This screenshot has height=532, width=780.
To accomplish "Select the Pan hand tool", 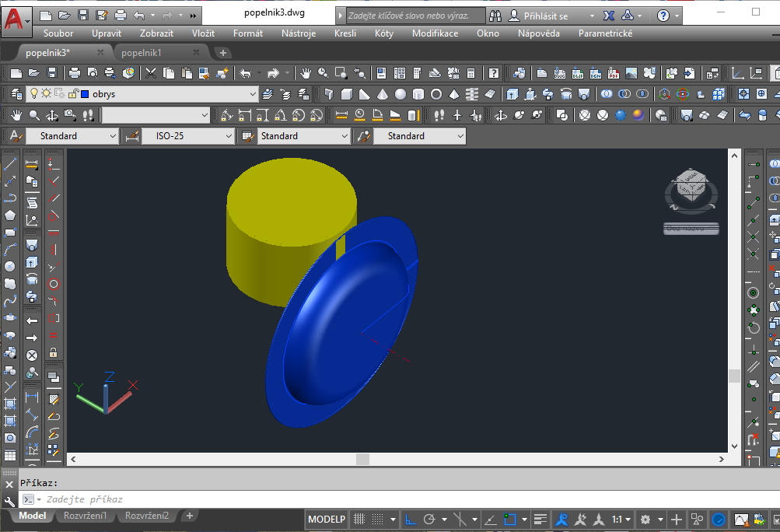I will pos(306,73).
